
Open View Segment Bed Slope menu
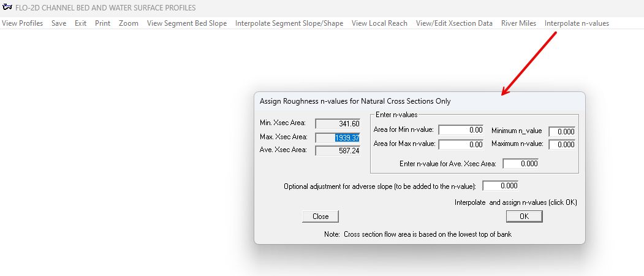tap(187, 23)
